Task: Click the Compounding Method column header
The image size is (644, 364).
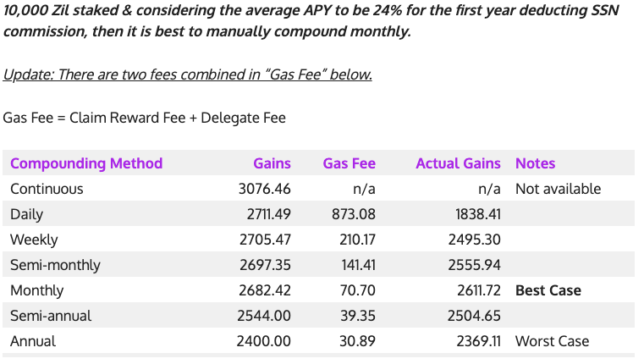Action: pos(86,163)
